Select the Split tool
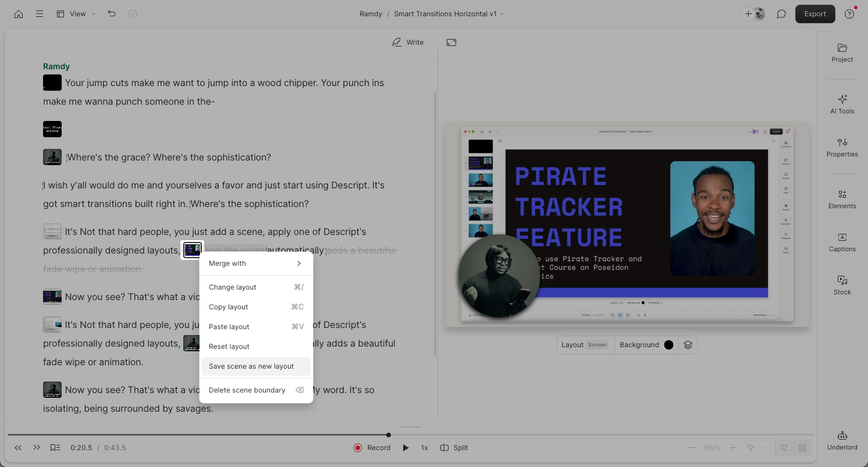 coord(454,447)
